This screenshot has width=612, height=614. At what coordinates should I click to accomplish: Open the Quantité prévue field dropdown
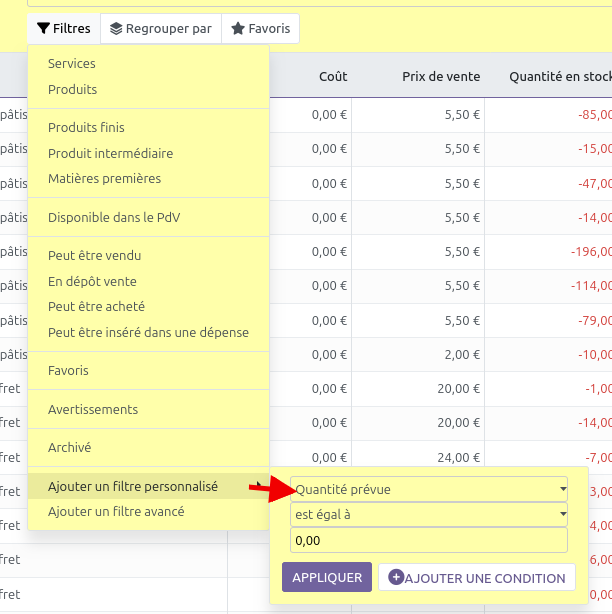coord(429,489)
